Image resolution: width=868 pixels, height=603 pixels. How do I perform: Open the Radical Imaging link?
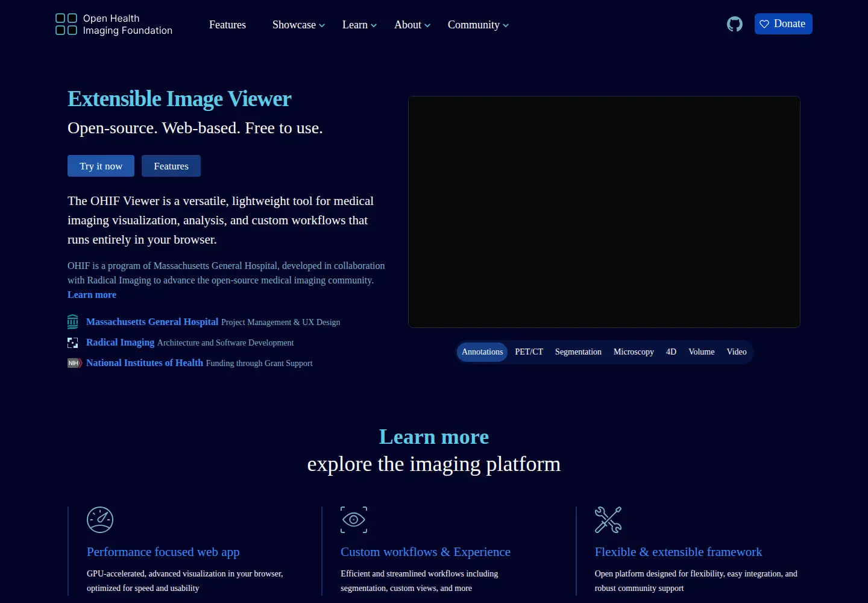[121, 343]
